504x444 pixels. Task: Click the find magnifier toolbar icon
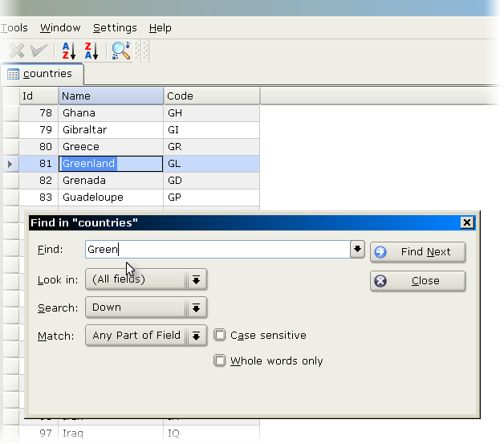[120, 51]
